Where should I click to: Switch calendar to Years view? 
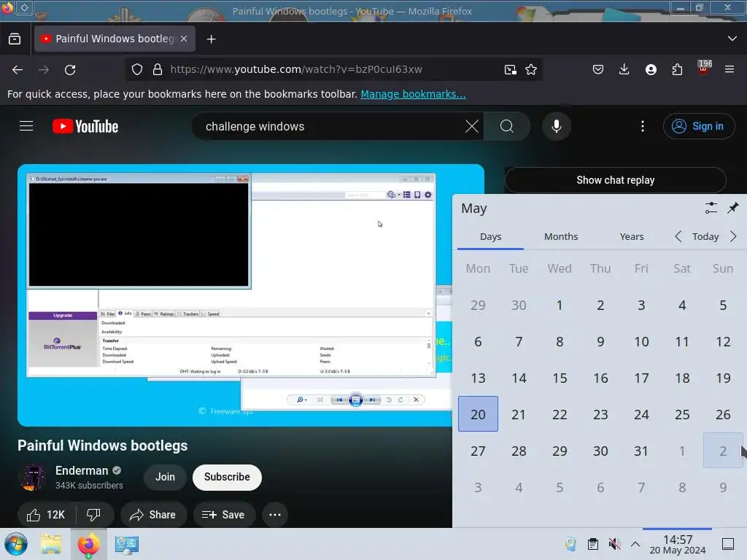(632, 237)
